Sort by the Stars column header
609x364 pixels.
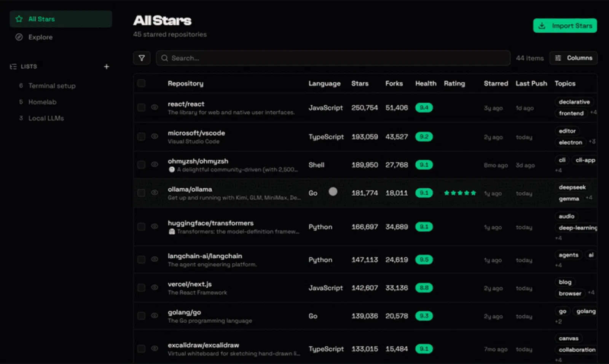click(x=360, y=84)
